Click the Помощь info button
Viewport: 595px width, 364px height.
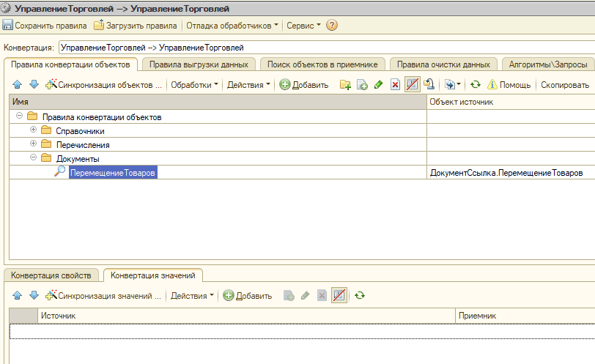[x=509, y=84]
